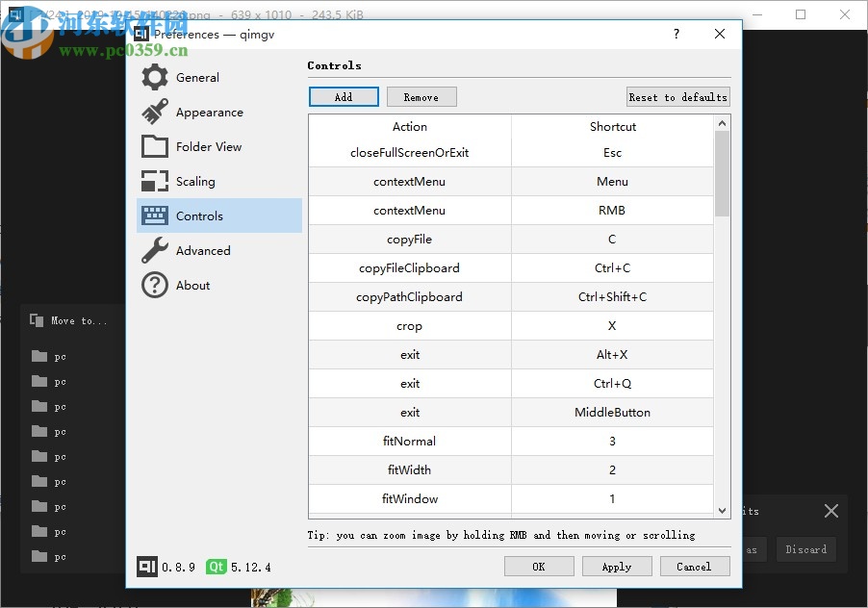The image size is (868, 608).
Task: Select the copyFileClipboard action
Action: 410,267
